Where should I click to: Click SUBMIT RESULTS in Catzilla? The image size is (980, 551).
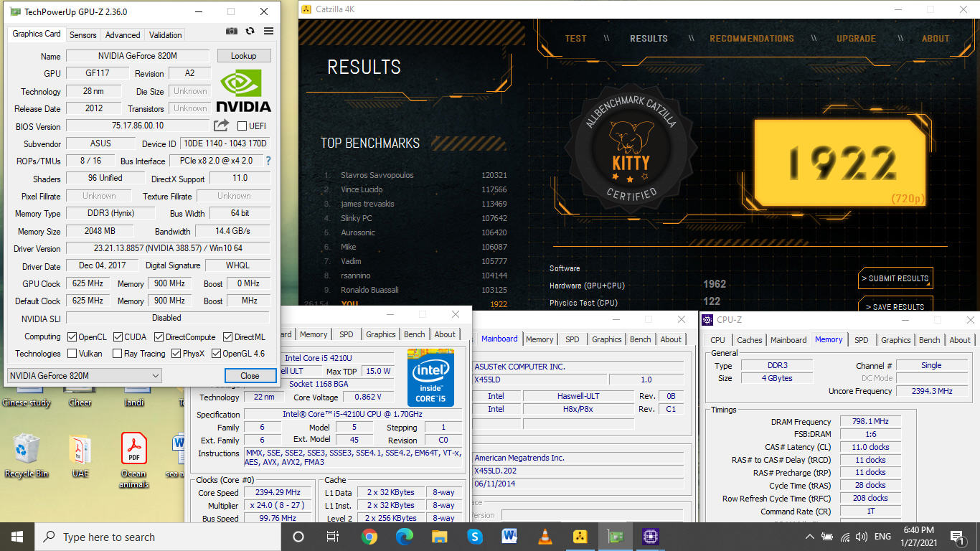pyautogui.click(x=895, y=278)
